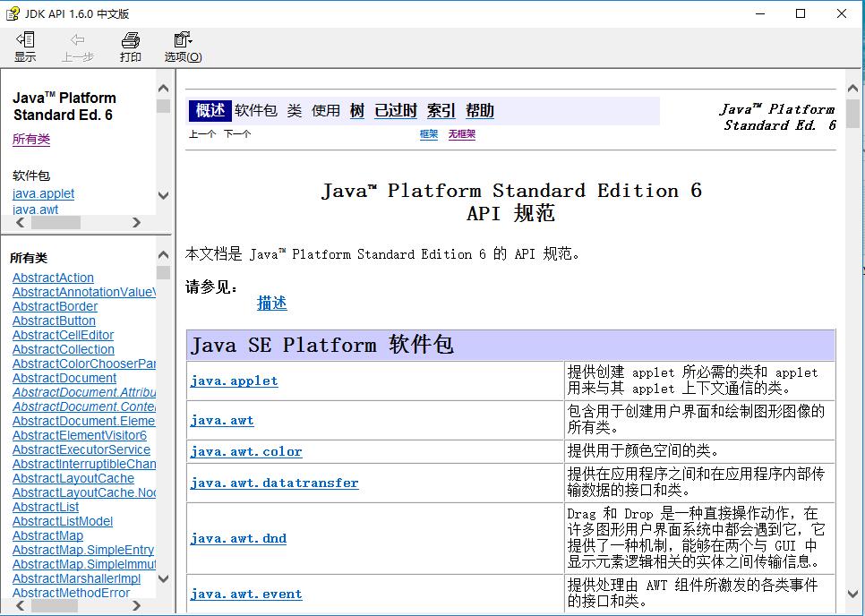865x616 pixels.
Task: Open the AbstractMap.SimpleEntry link
Action: coord(83,550)
